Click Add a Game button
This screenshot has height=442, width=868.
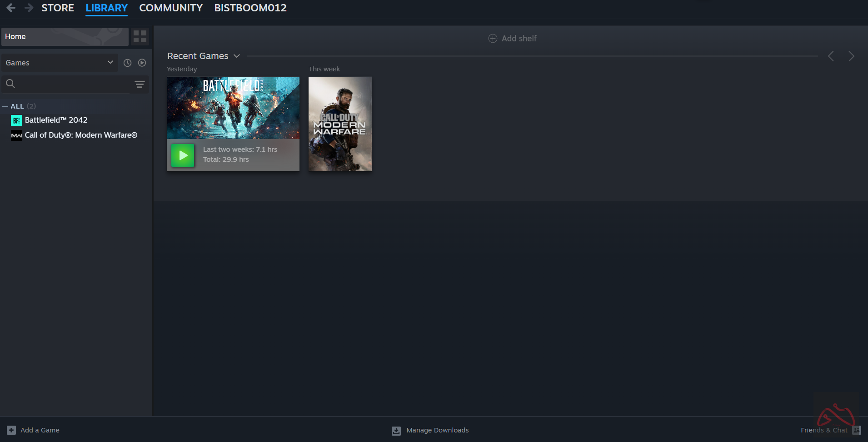34,430
